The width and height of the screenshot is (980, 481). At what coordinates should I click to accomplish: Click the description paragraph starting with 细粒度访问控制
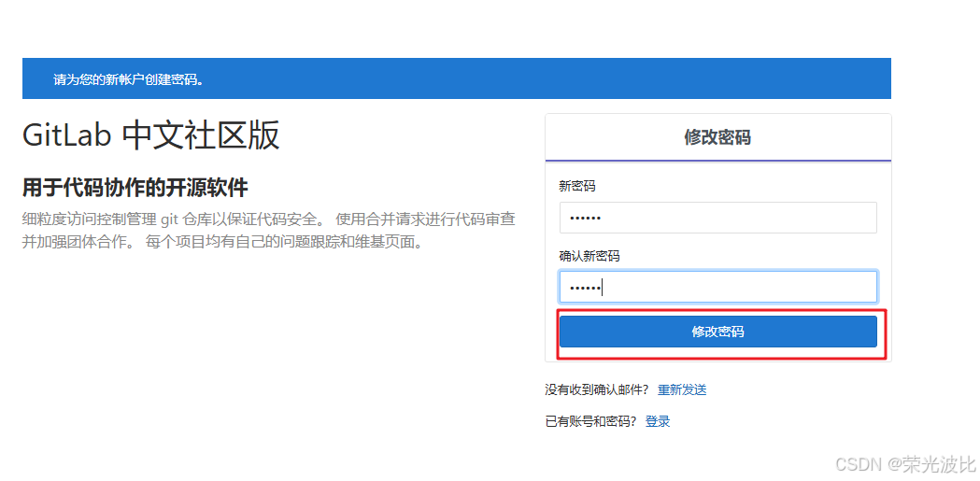[269, 231]
